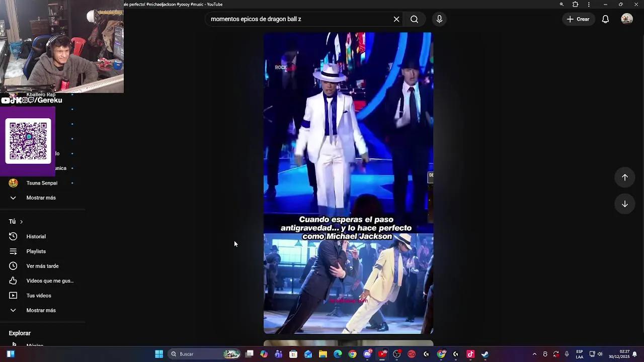This screenshot has width=644, height=362.
Task: Open the Windows notification center bell
Action: [x=635, y=354]
